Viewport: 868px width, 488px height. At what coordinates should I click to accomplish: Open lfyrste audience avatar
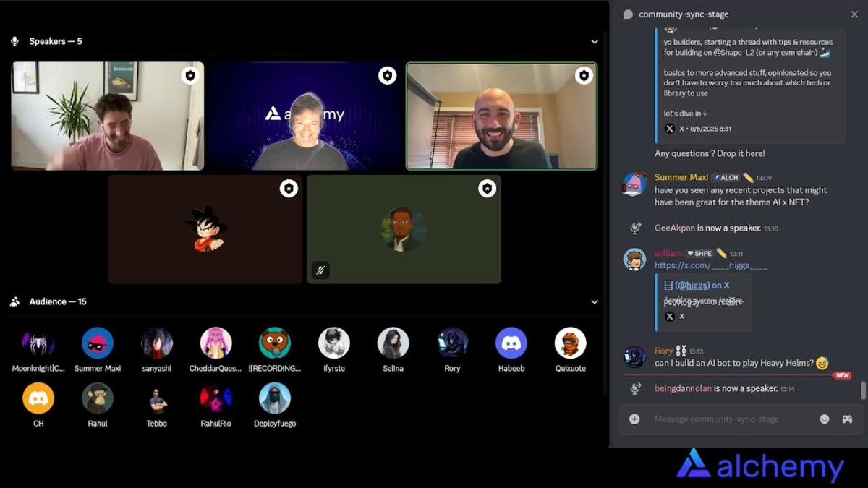[334, 343]
